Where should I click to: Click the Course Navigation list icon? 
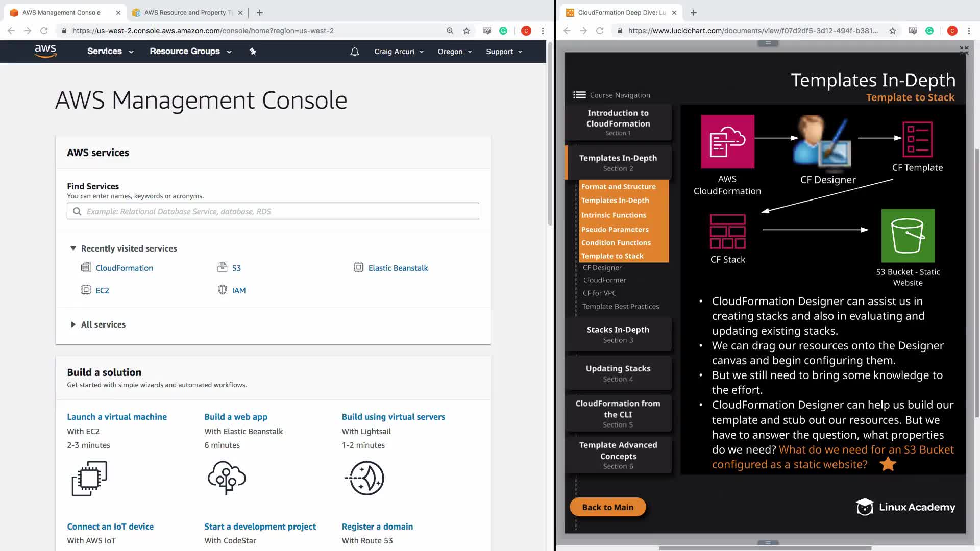tap(579, 95)
